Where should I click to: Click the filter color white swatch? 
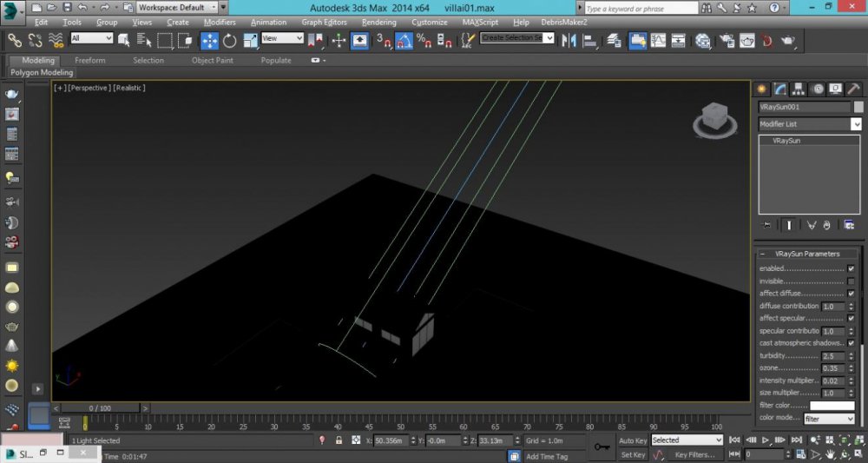832,406
